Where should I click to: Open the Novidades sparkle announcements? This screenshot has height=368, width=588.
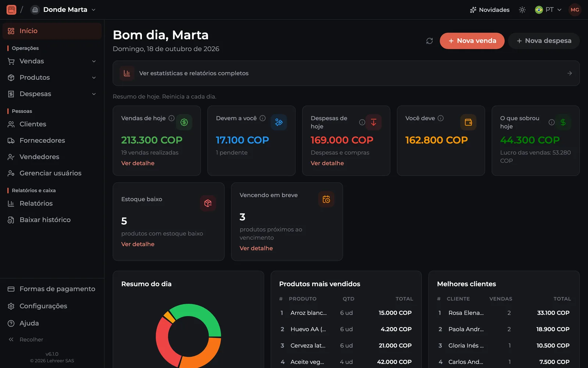[490, 10]
